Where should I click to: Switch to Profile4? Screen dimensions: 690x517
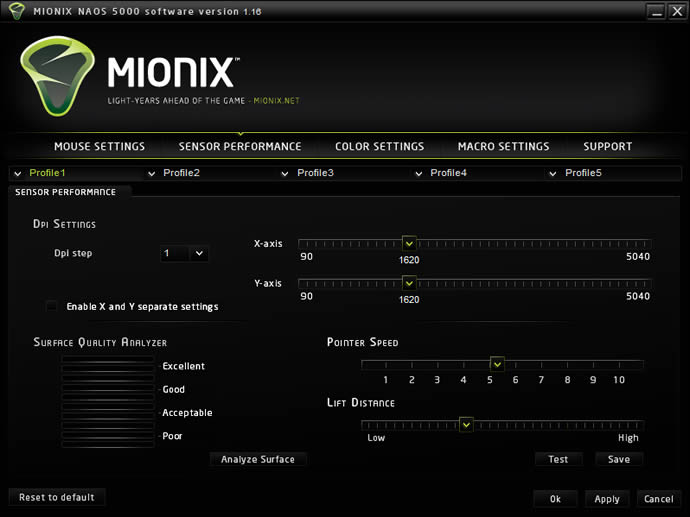(x=448, y=173)
